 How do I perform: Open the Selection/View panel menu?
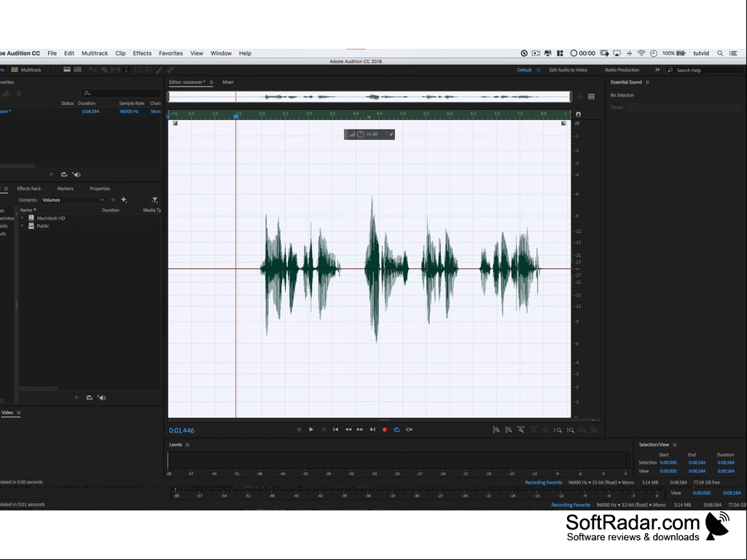click(x=675, y=445)
